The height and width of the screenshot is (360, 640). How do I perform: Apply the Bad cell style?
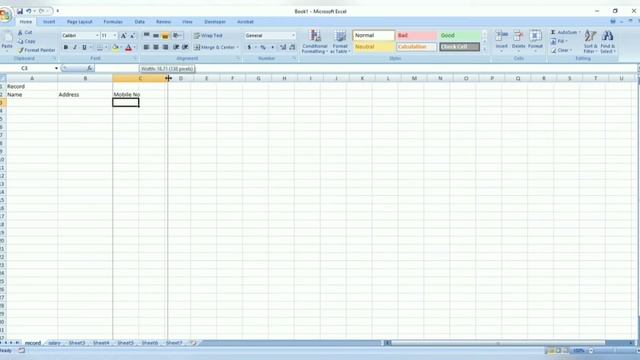pos(416,36)
